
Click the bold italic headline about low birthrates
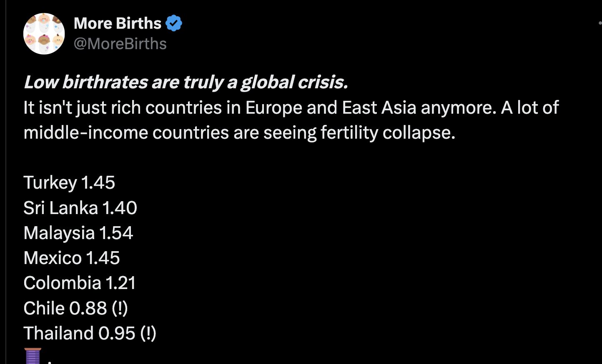pos(186,82)
